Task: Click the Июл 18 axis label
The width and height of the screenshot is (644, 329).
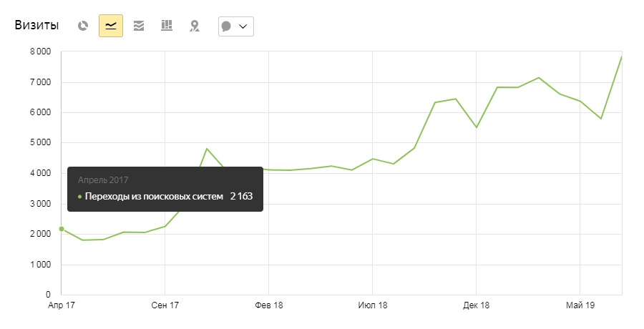Action: click(x=372, y=305)
